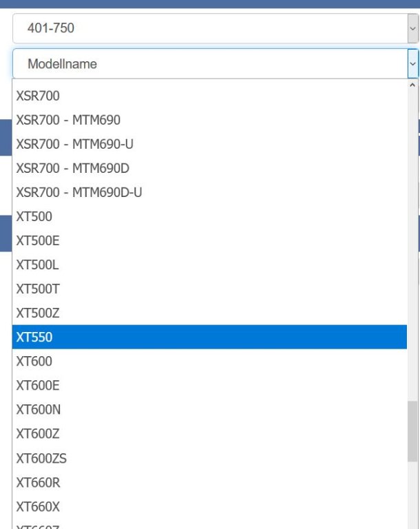The height and width of the screenshot is (529, 420).
Task: Pick XSR700 - MTM690D model
Action: coord(209,168)
